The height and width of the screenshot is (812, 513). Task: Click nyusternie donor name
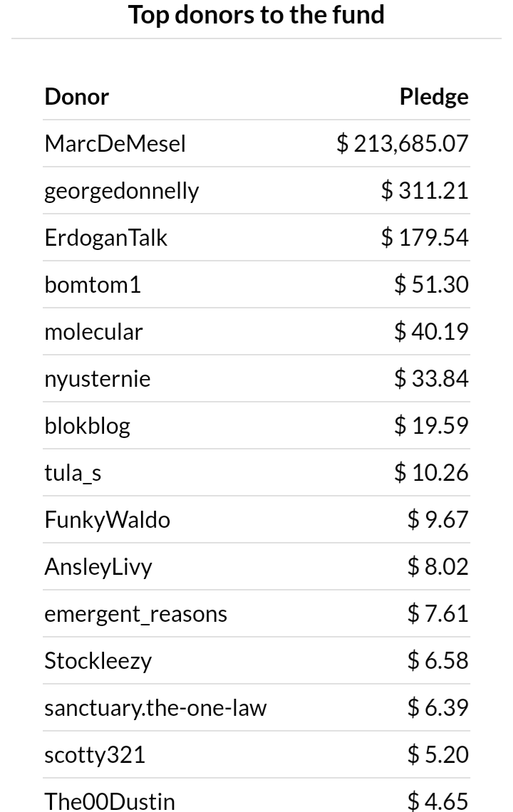98,379
